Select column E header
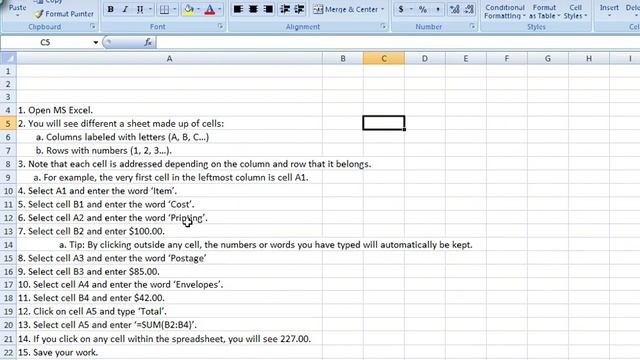640x360 pixels. click(x=466, y=58)
